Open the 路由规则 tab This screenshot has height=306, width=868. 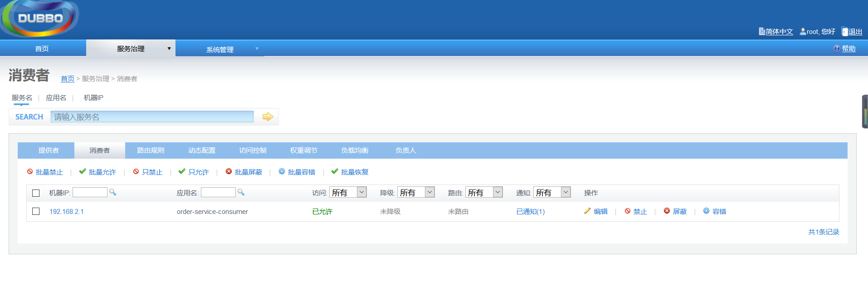tap(151, 151)
